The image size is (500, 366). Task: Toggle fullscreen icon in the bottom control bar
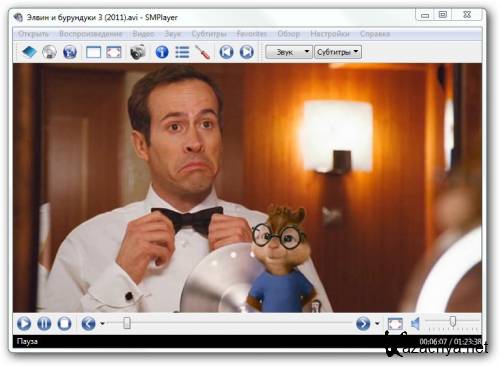pos(395,324)
